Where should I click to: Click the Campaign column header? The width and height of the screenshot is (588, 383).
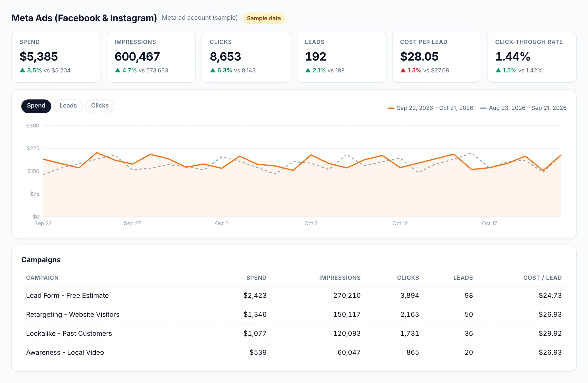[x=42, y=278]
